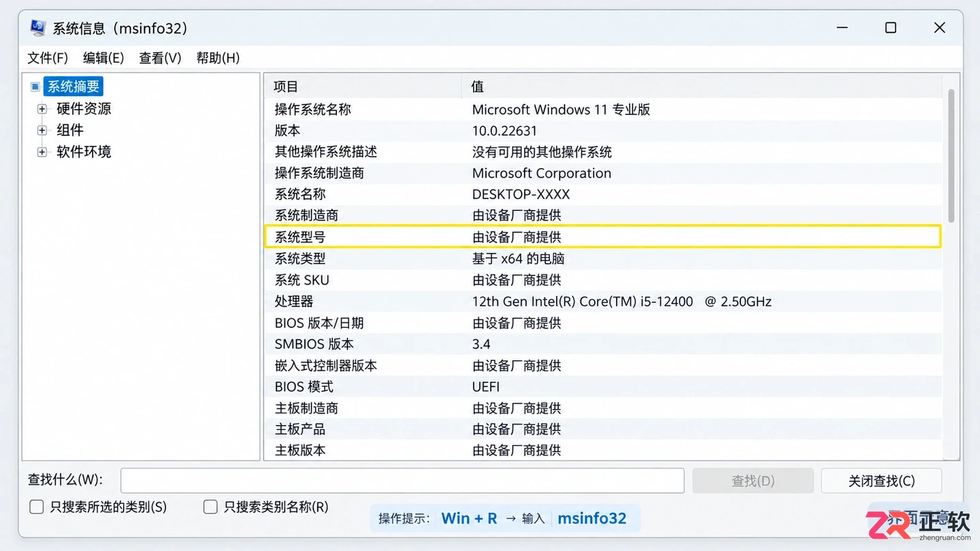Select the SMBIOS 版本 item cell
The image size is (980, 551).
point(314,344)
